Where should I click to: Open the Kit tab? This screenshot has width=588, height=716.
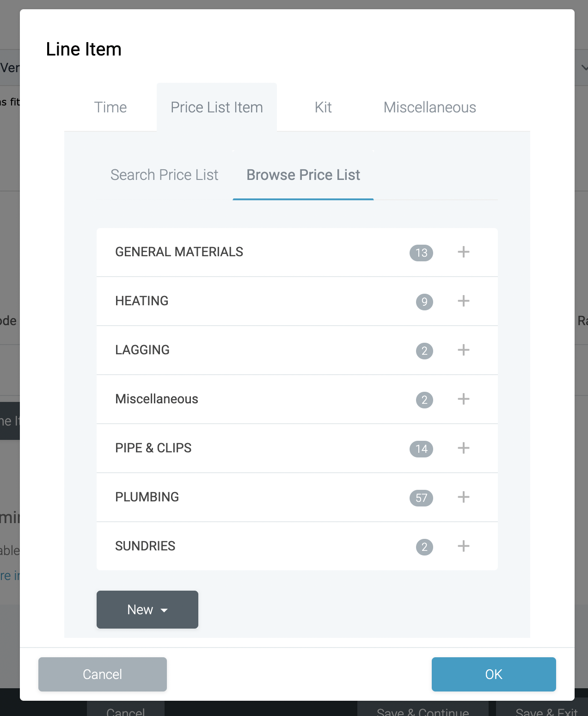[x=323, y=107]
